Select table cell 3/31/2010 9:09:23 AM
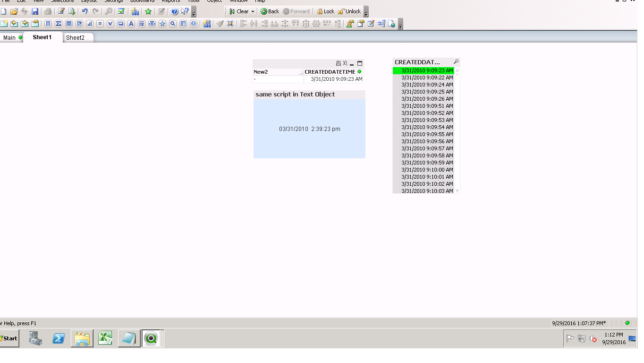This screenshot has height=363, width=644. [334, 79]
